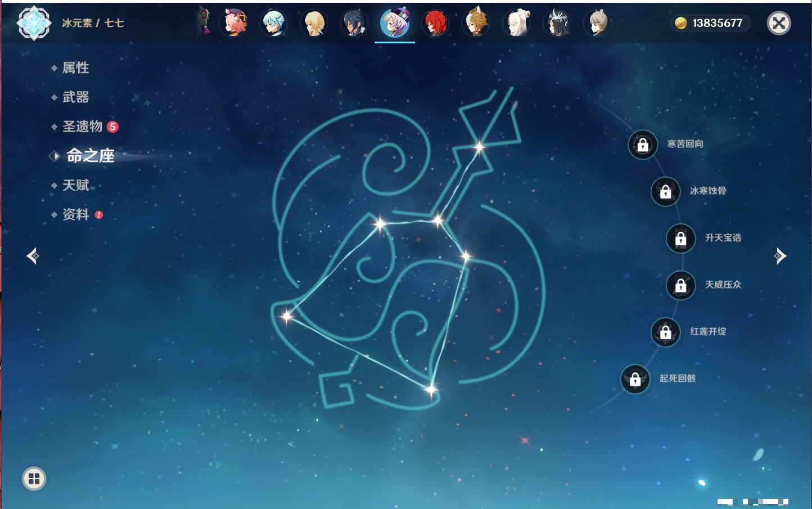
Task: Open the bottom-left four-square grid menu
Action: [34, 479]
